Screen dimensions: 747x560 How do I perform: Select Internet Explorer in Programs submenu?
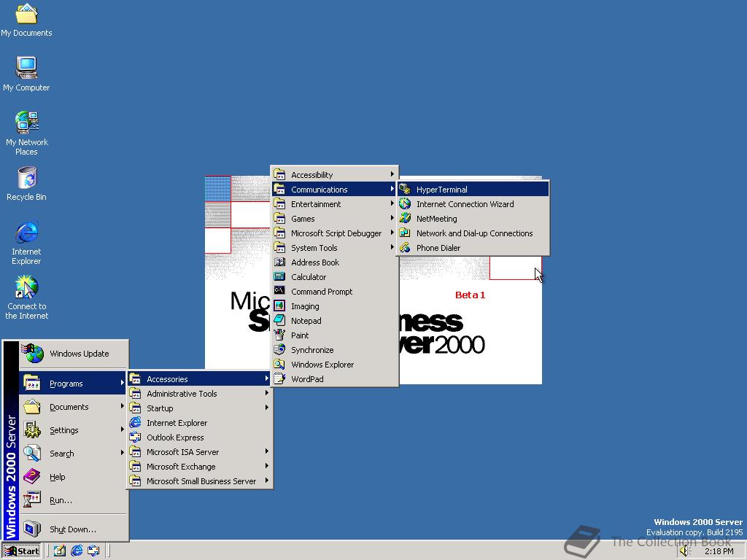tap(200, 423)
